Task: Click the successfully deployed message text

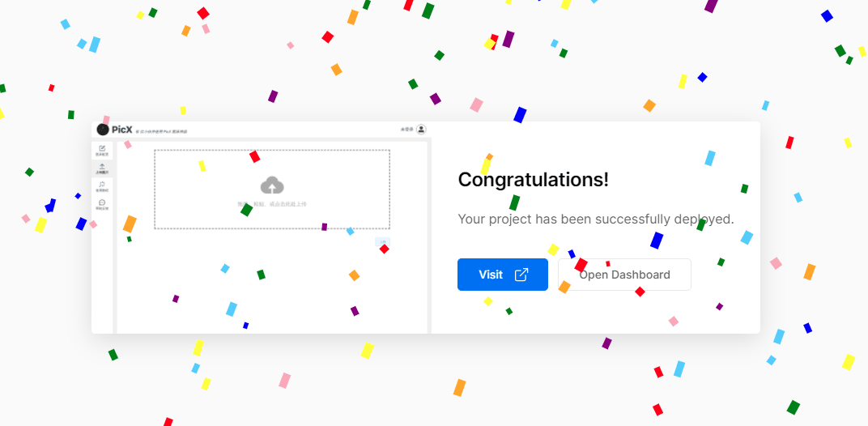Action: click(x=595, y=219)
